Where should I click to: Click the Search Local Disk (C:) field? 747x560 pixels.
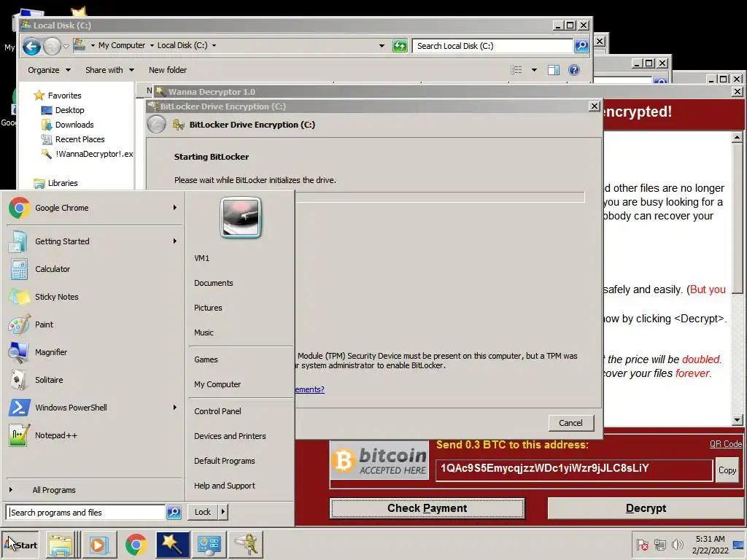point(492,46)
